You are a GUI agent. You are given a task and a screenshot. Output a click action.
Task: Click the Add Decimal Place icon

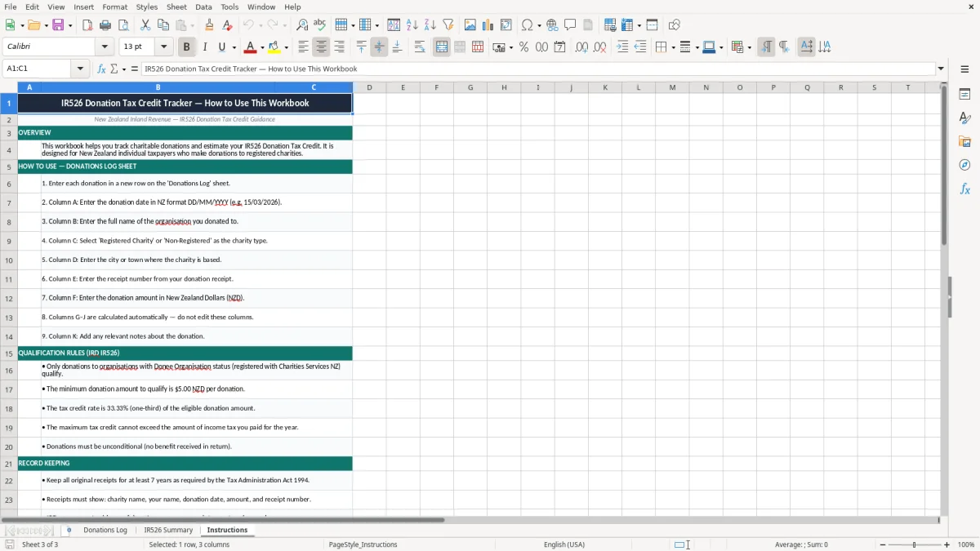[582, 47]
